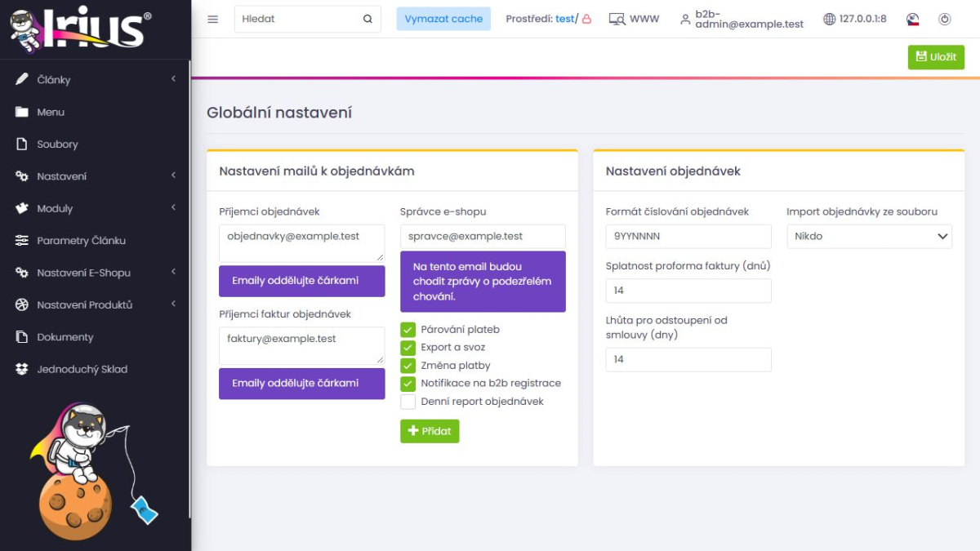Click the Příjemci faktur objednávek textarea
The image size is (980, 551).
(x=302, y=346)
